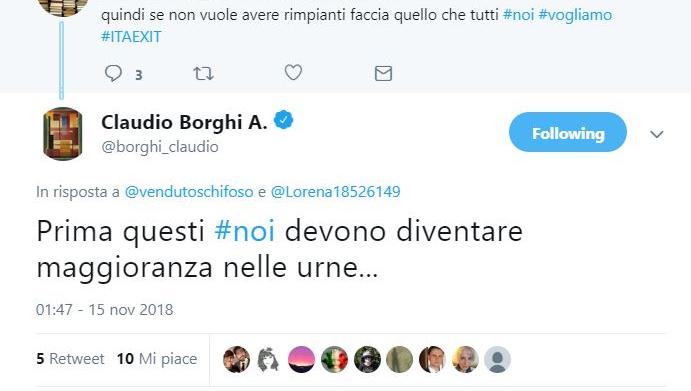Click the default gray silhouette avatar

(x=497, y=359)
